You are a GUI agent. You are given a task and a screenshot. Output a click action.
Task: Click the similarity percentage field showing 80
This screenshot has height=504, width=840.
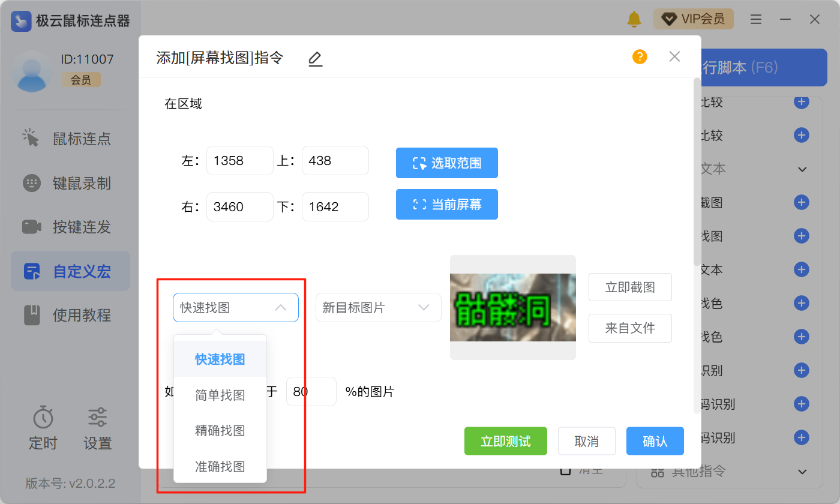coord(311,392)
